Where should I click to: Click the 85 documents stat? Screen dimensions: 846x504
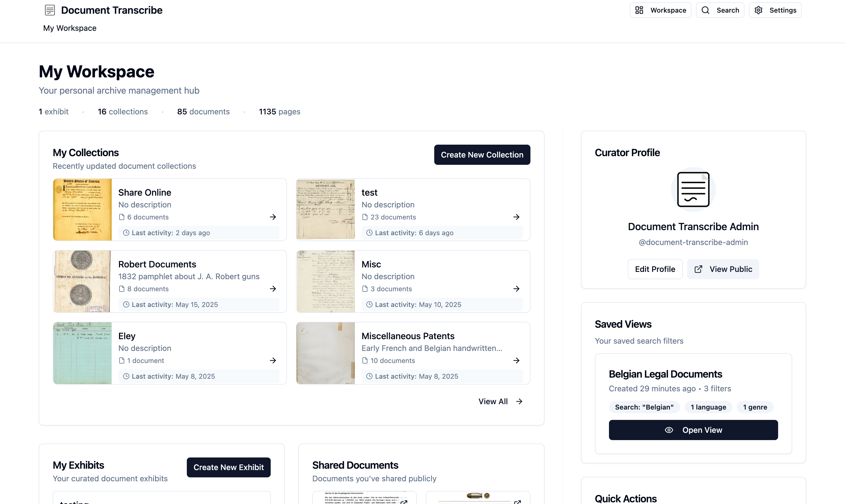coord(203,112)
